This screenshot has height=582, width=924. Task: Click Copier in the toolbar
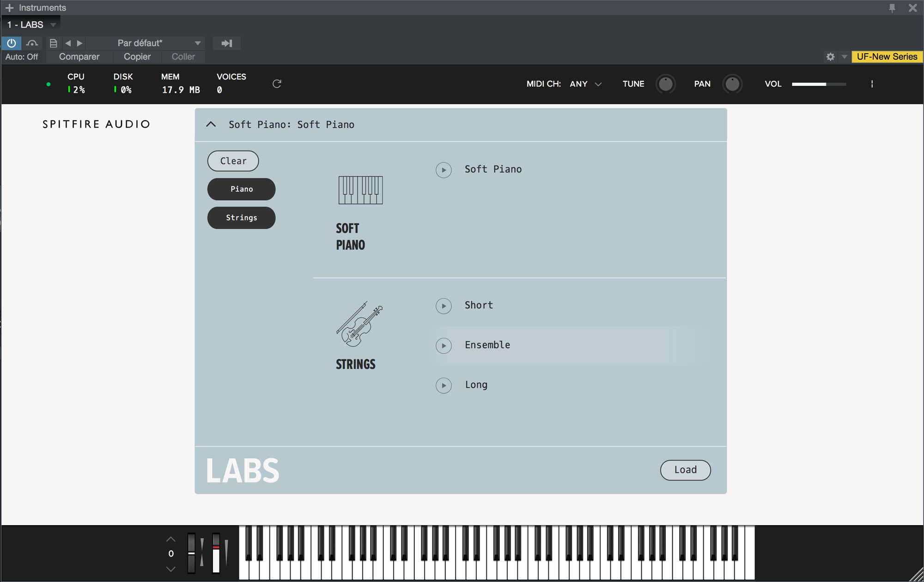137,56
